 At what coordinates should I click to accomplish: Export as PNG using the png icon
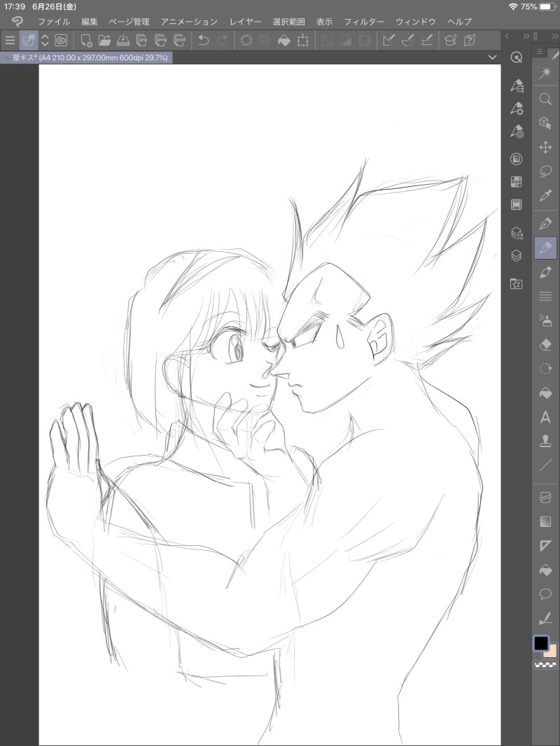tap(161, 41)
